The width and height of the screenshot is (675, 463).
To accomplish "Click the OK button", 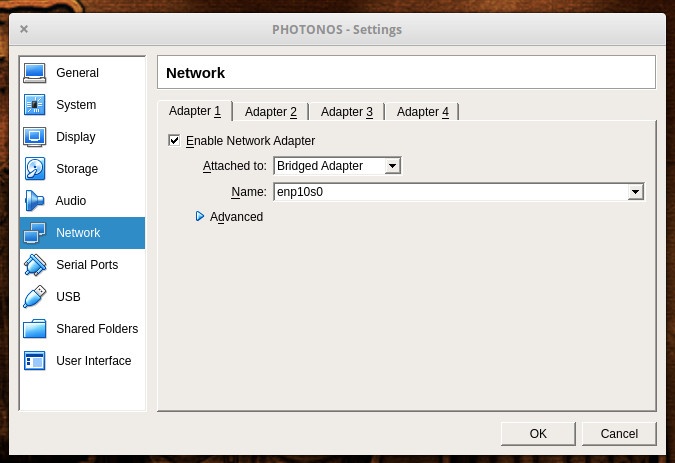I will point(538,434).
